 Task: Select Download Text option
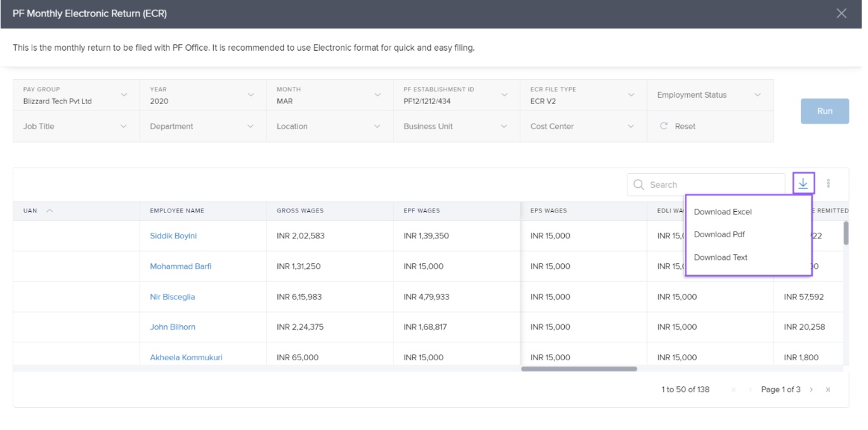pos(721,257)
